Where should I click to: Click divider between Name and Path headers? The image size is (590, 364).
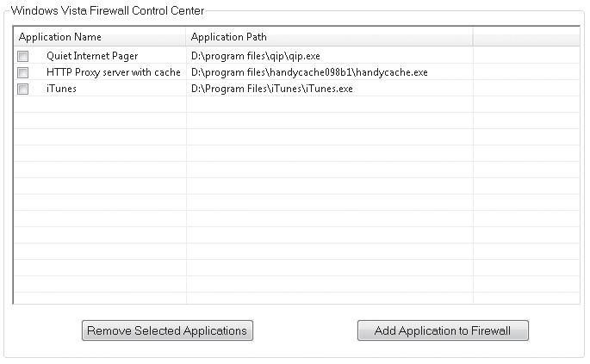(186, 37)
